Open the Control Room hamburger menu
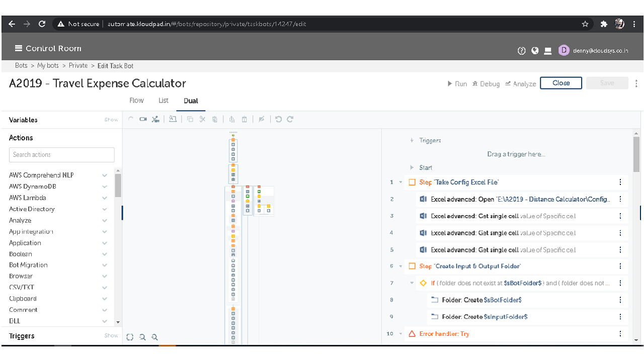Image resolution: width=644 pixels, height=362 pixels. click(x=19, y=48)
